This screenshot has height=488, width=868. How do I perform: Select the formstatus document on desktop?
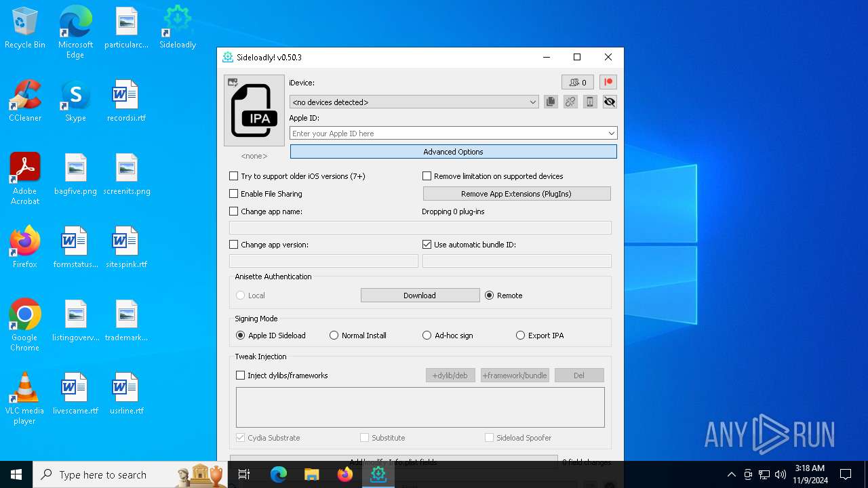click(x=75, y=248)
